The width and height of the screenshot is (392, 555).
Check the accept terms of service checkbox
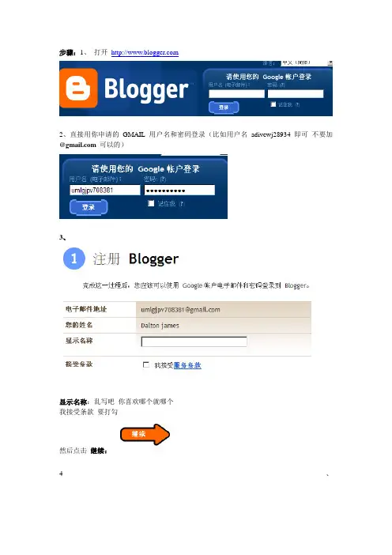coord(145,364)
